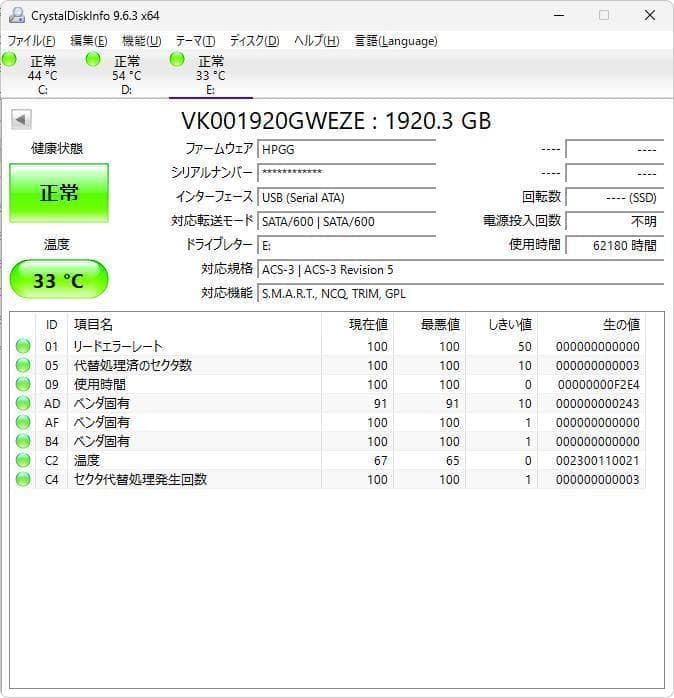This screenshot has width=674, height=698.
Task: Click the ID column header
Action: [52, 325]
